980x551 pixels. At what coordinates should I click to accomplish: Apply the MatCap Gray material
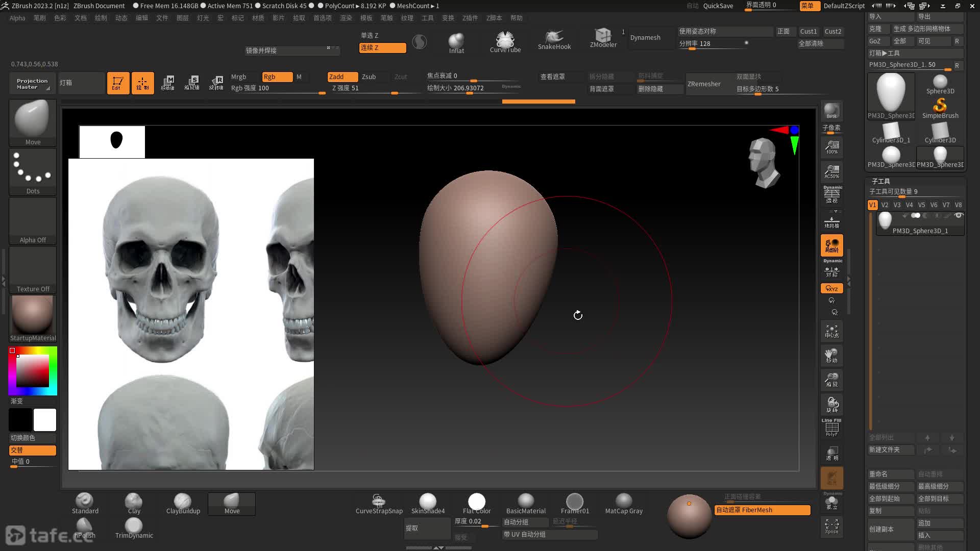(624, 504)
